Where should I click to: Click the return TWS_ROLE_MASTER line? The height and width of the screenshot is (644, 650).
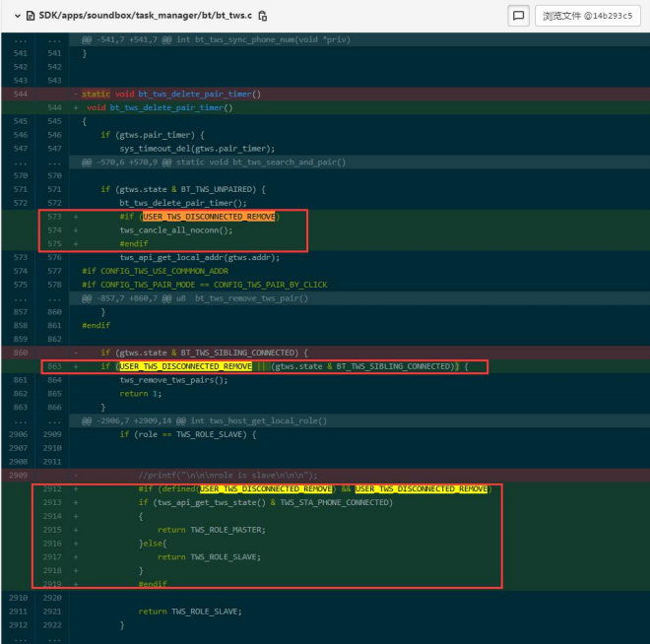click(212, 530)
